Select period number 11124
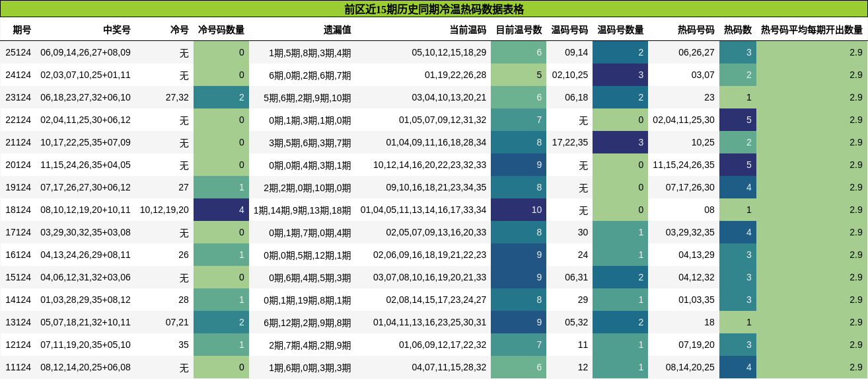868x379 pixels. pos(18,367)
